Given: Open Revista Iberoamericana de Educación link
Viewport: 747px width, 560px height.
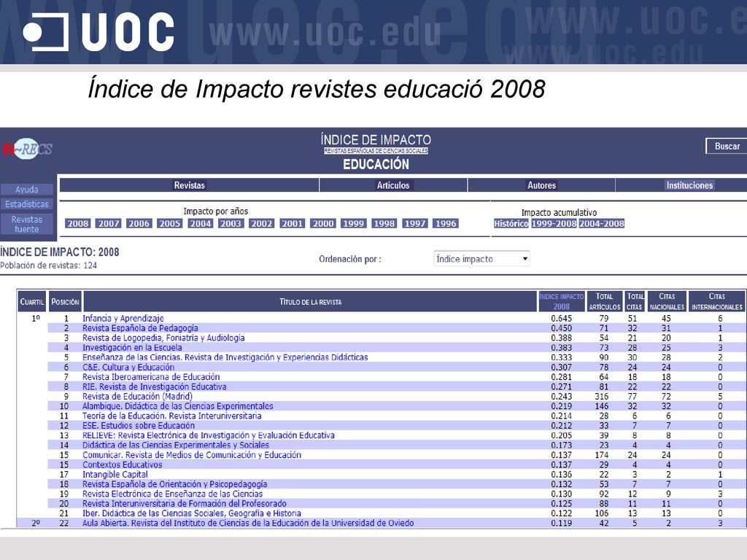Looking at the screenshot, I should 151,377.
